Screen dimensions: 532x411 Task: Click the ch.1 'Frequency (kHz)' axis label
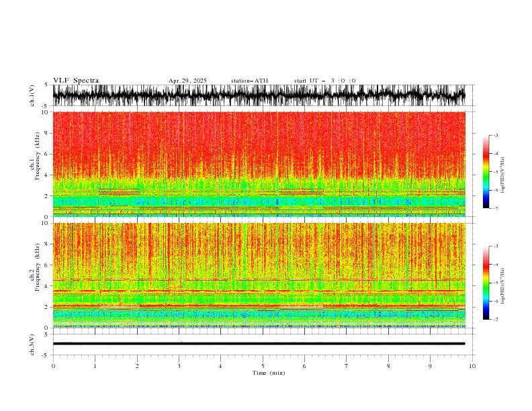coord(38,155)
